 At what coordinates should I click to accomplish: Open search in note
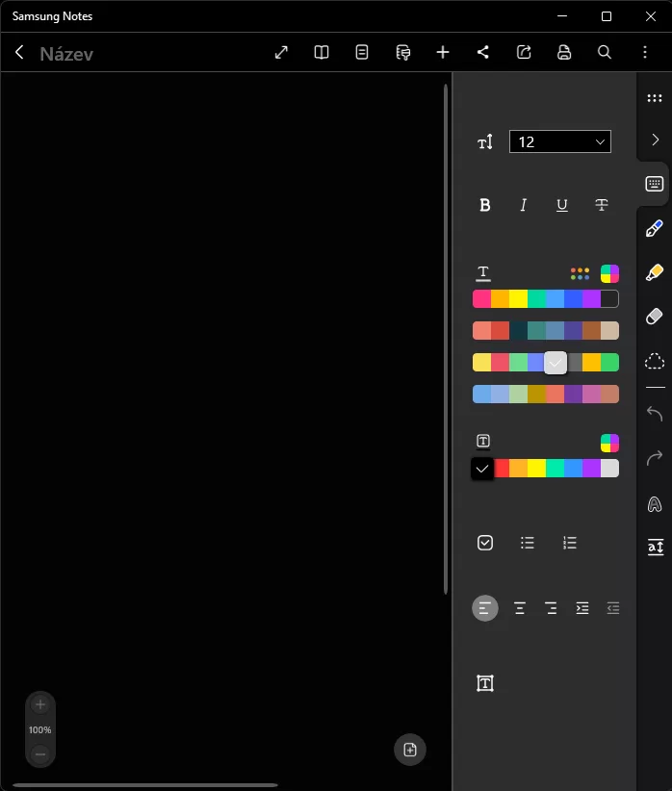(x=605, y=52)
